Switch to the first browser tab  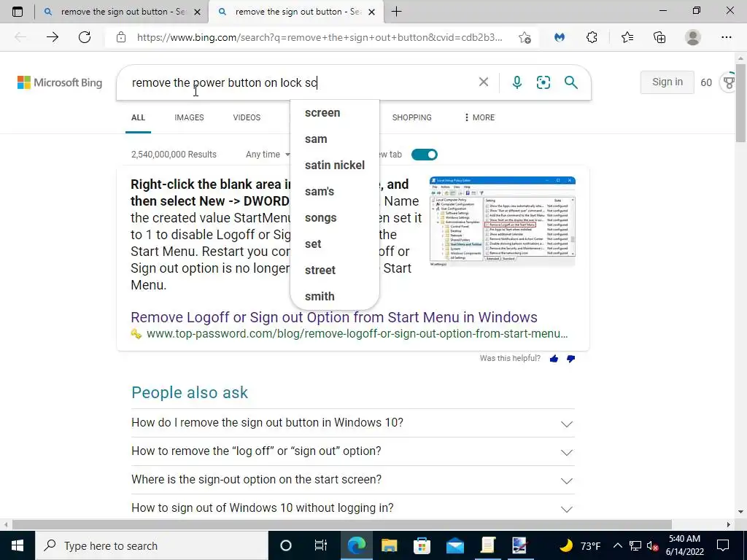click(x=121, y=12)
